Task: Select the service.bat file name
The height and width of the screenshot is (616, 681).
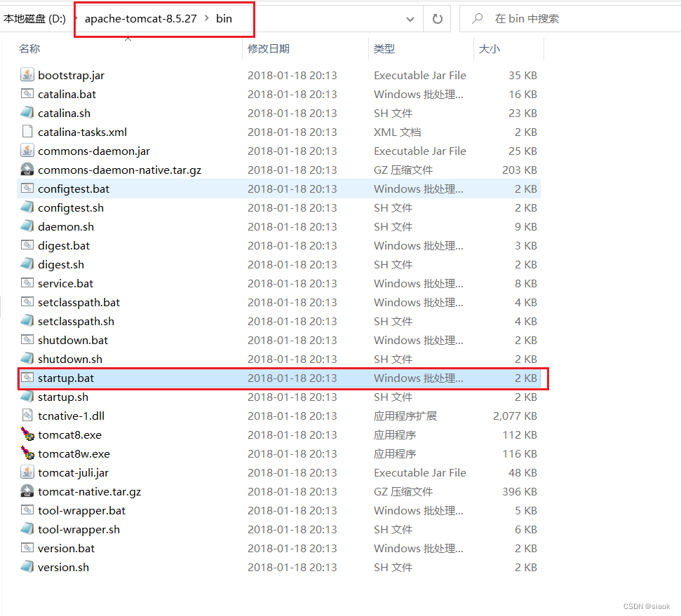Action: [66, 284]
